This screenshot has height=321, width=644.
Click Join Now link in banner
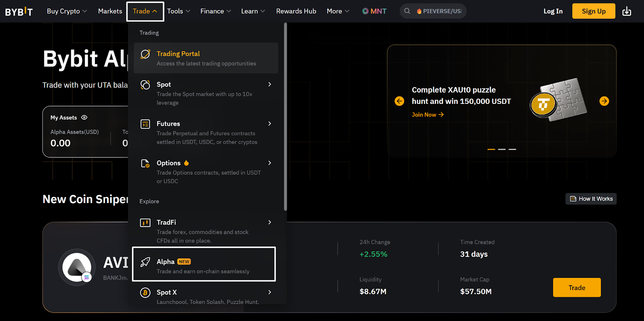coord(427,115)
